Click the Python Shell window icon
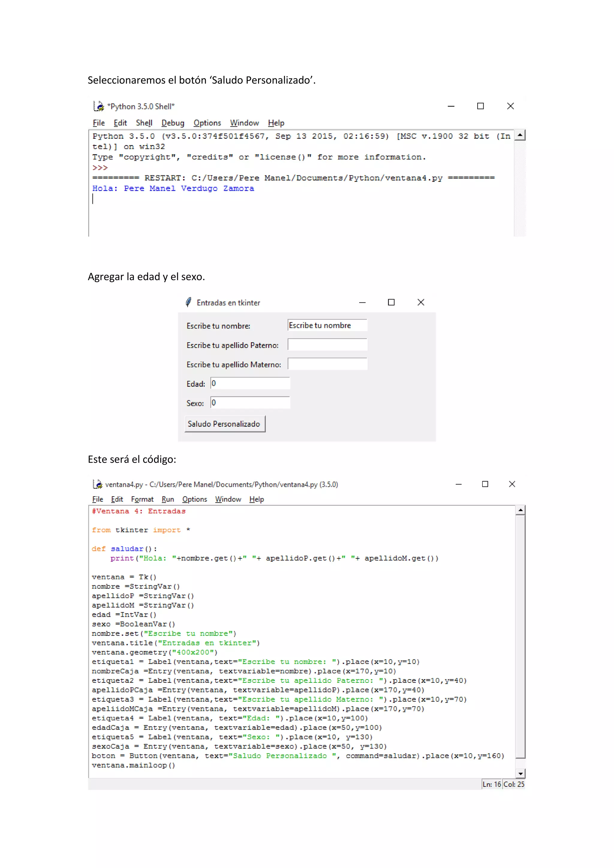 coord(99,106)
